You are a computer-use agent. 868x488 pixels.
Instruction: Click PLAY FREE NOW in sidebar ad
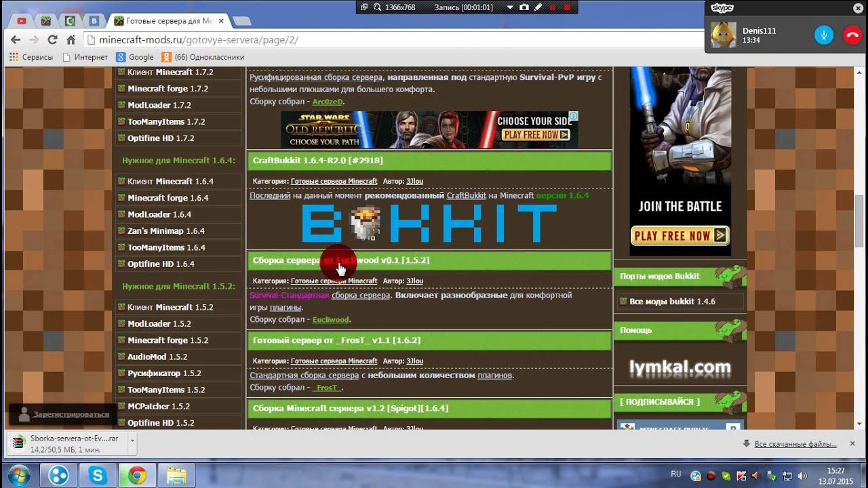click(x=680, y=236)
